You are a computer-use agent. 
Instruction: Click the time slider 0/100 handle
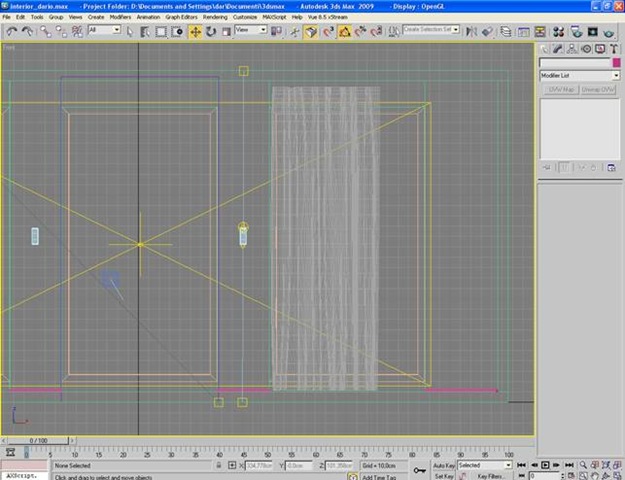pos(38,441)
